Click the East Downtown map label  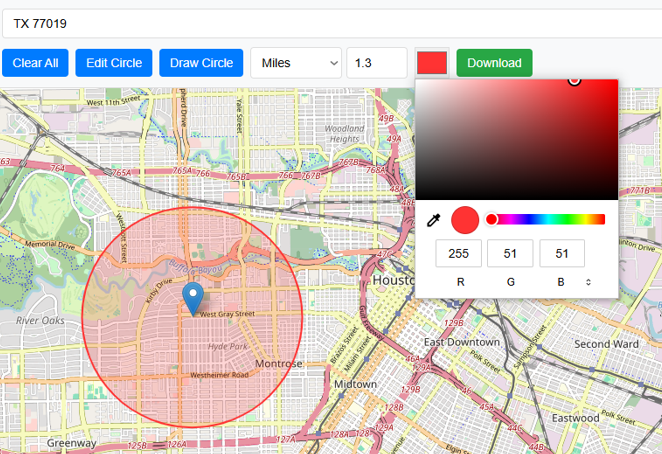461,342
